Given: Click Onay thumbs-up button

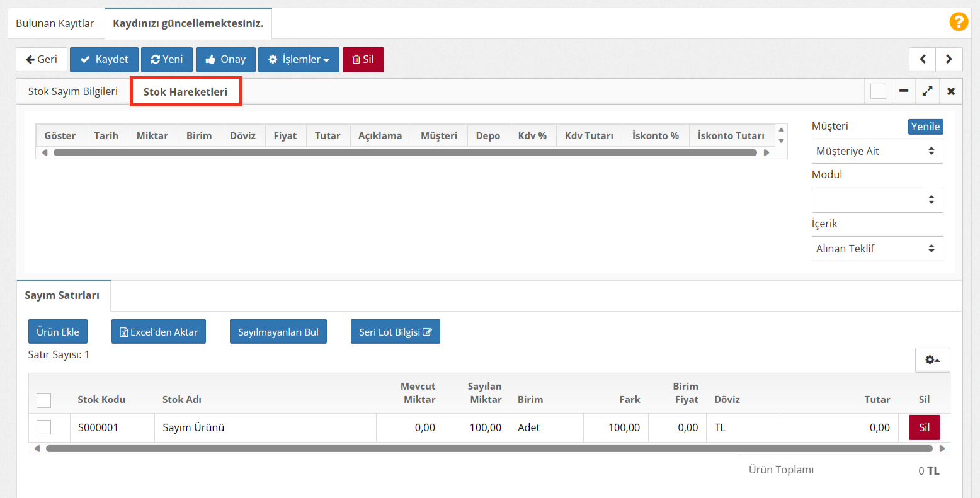Looking at the screenshot, I should (x=225, y=60).
